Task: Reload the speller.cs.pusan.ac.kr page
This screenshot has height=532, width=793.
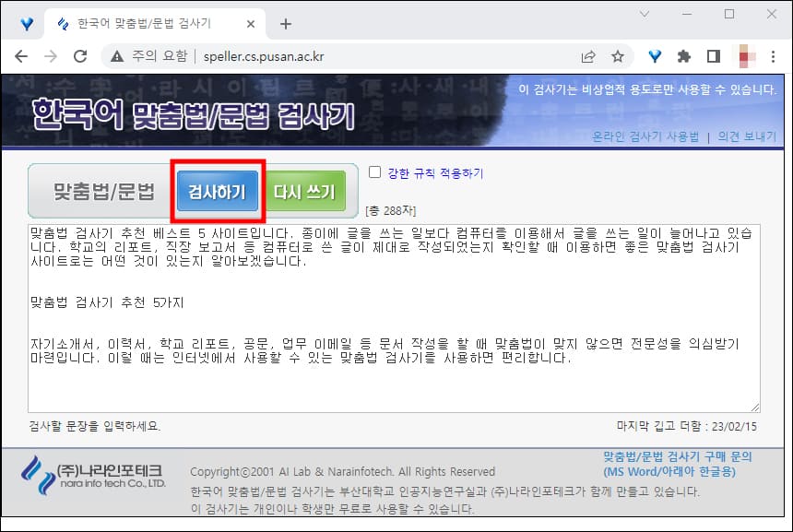Action: pyautogui.click(x=80, y=55)
